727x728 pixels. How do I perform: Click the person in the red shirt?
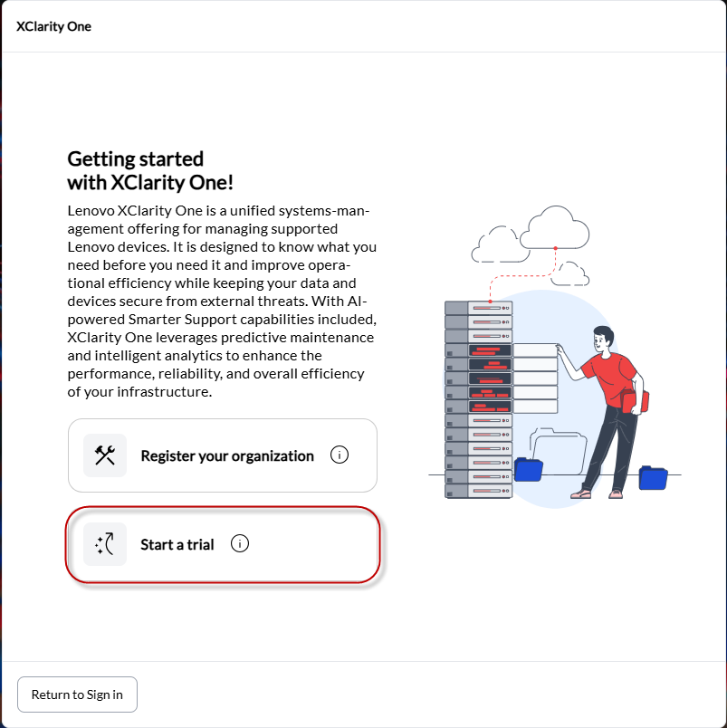point(608,398)
